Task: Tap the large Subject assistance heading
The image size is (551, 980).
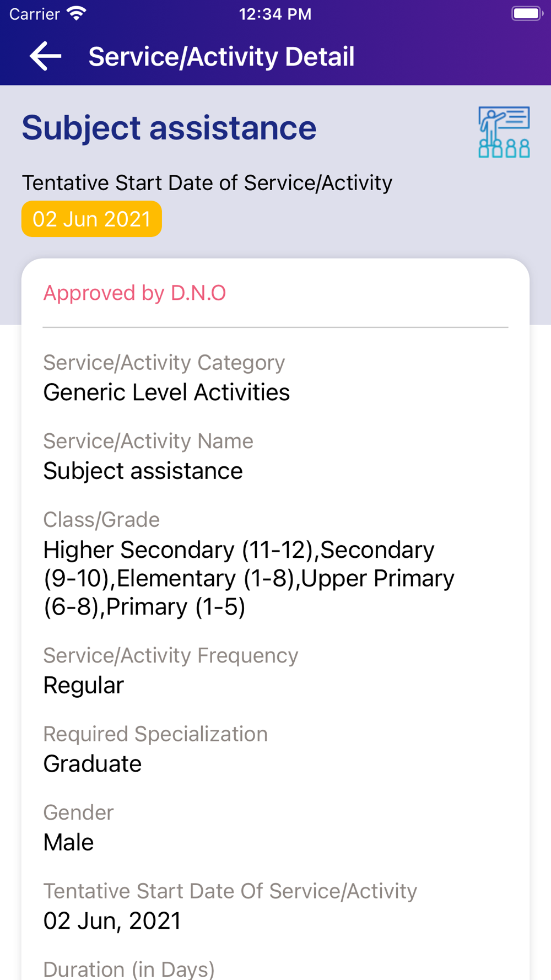Action: click(x=169, y=128)
